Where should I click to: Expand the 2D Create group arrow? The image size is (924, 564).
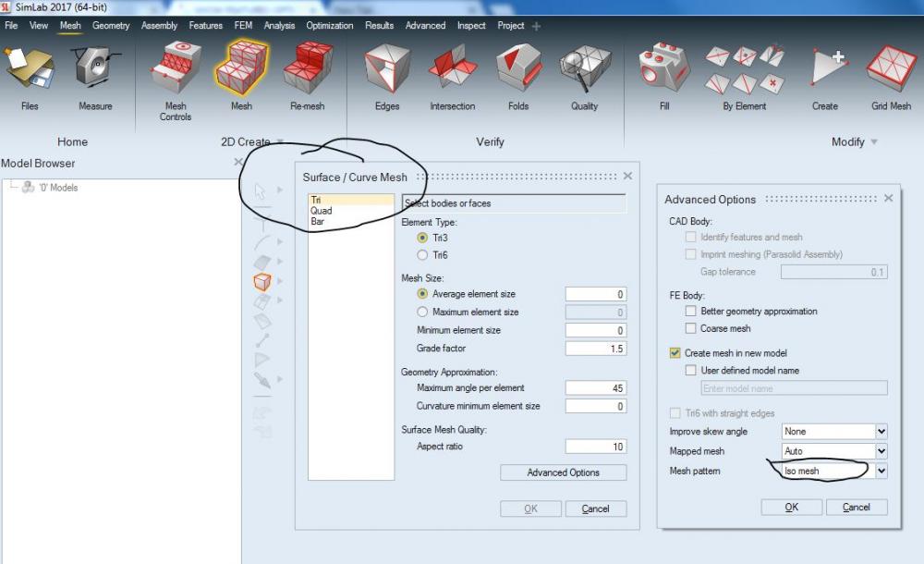(x=280, y=141)
